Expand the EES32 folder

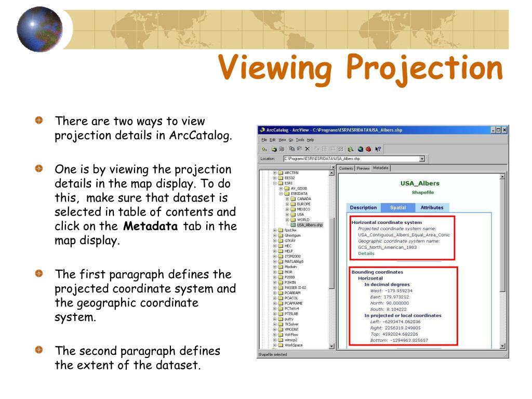(x=275, y=178)
